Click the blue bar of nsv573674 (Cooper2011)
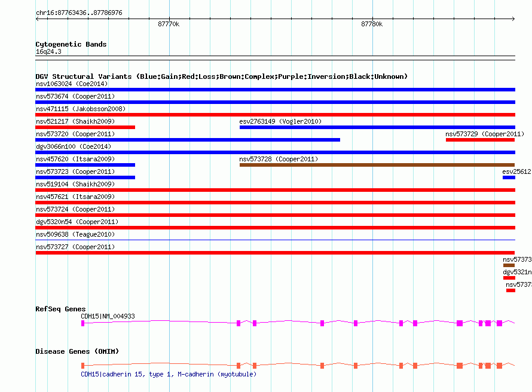The width and height of the screenshot is (532, 392). pos(275,102)
